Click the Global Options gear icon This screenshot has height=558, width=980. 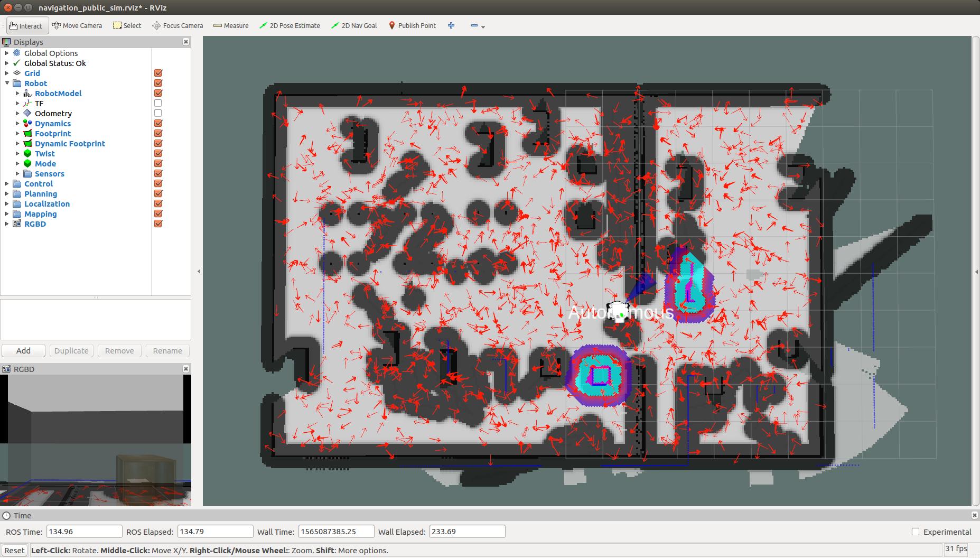point(17,53)
